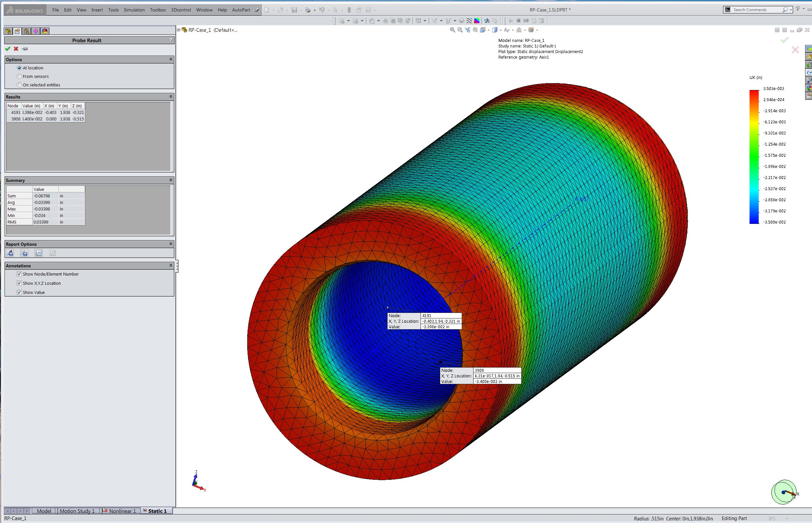Open the Print icon dropdown arrow
This screenshot has height=523, width=812.
315,10
